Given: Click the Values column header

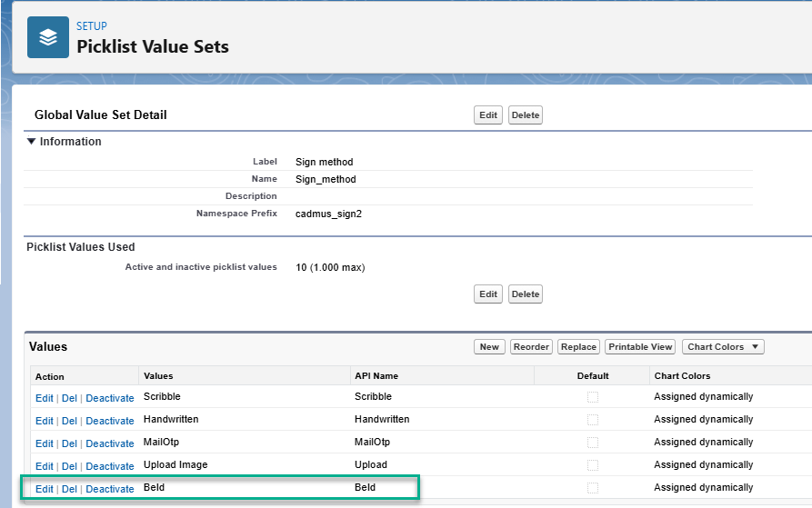Looking at the screenshot, I should (x=158, y=375).
